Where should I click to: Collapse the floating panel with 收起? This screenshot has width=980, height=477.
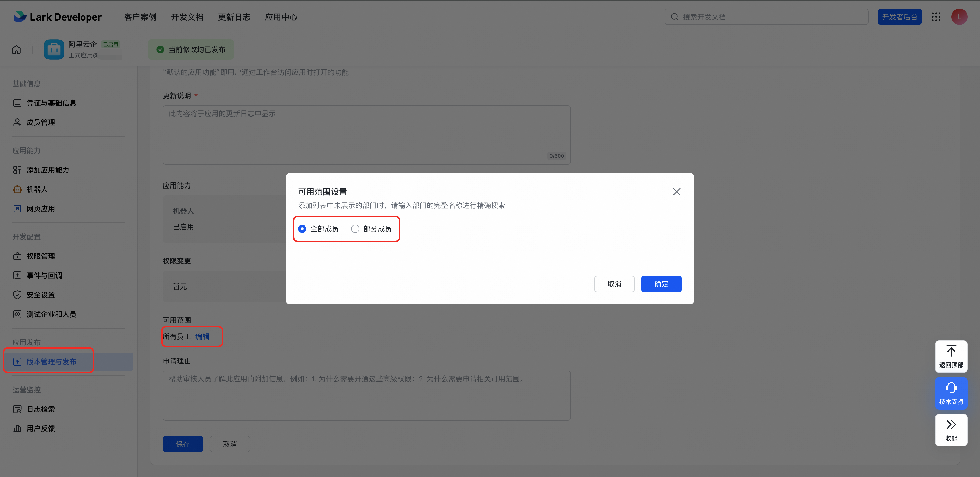coord(951,430)
